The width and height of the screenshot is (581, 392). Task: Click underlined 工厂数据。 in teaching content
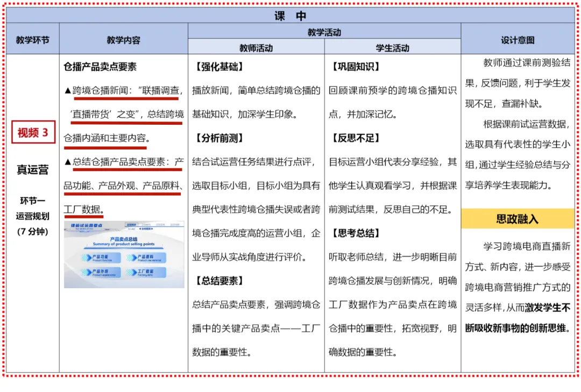[84, 209]
